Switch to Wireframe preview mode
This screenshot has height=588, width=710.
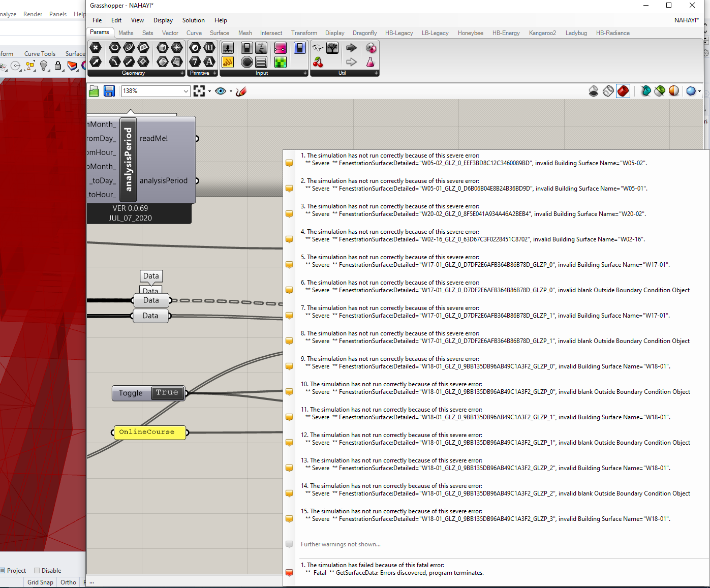click(x=608, y=91)
